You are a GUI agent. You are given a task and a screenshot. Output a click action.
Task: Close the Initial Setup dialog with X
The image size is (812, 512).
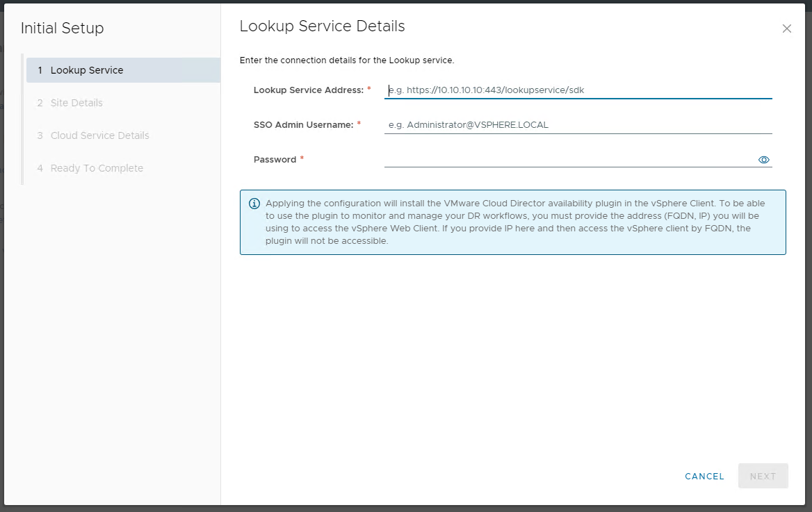786,28
